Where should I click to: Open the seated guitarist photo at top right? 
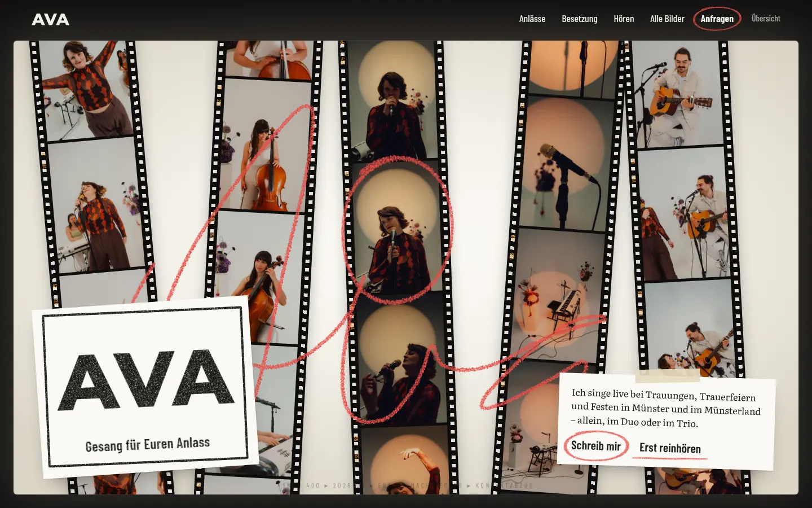[679, 93]
